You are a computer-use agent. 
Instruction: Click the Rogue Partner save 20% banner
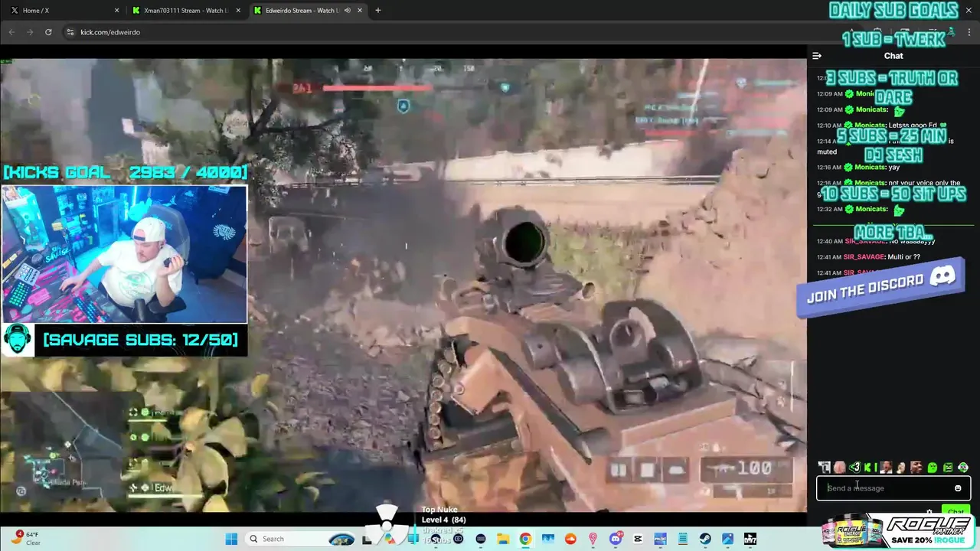pyautogui.click(x=900, y=533)
